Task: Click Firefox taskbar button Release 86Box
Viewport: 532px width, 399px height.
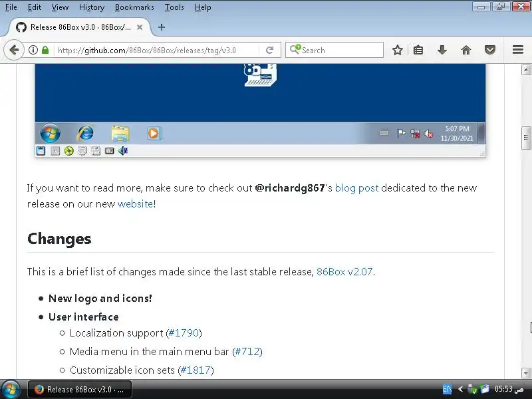Action: [x=80, y=390]
